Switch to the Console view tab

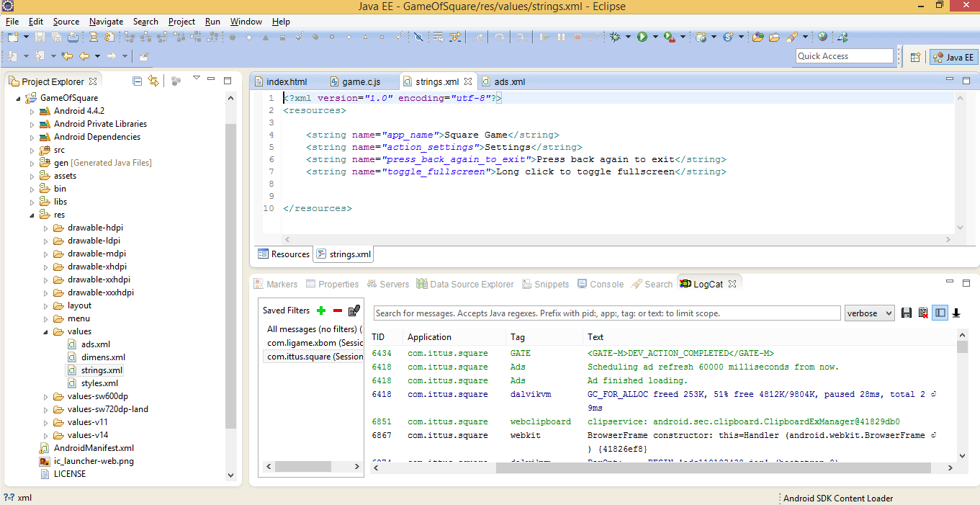[601, 284]
